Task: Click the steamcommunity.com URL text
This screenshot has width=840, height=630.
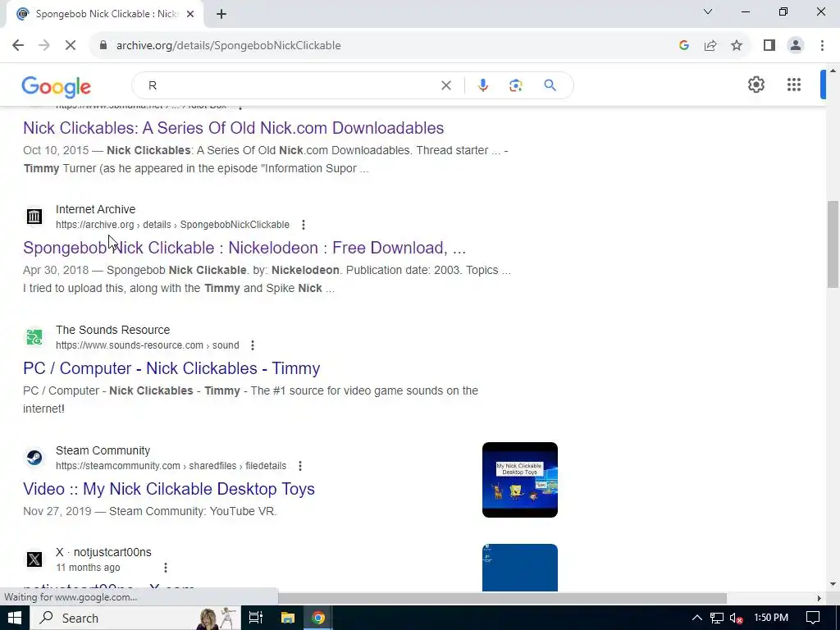Action: tap(171, 466)
